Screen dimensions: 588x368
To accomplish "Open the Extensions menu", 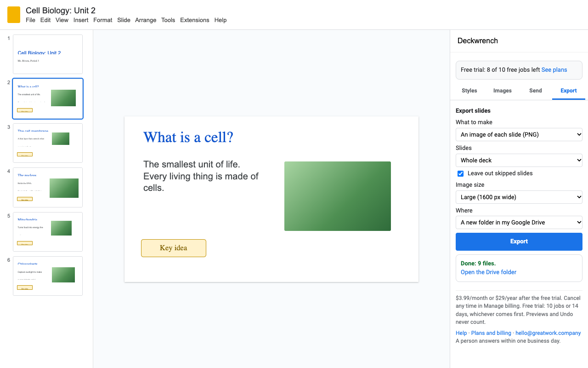I will [x=195, y=20].
